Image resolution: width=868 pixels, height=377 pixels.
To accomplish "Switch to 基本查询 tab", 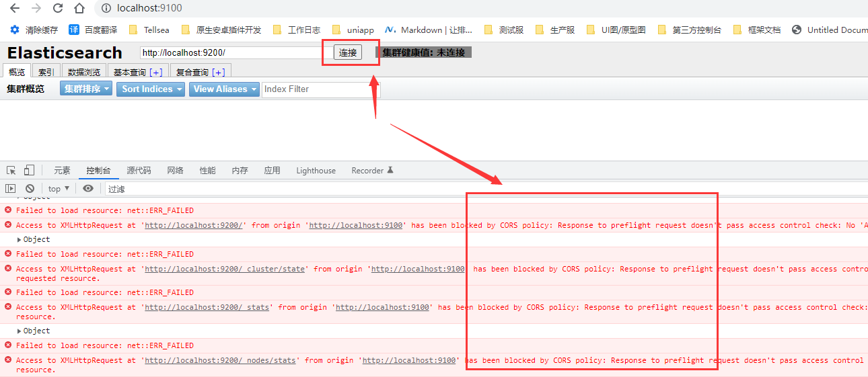I will pyautogui.click(x=129, y=72).
